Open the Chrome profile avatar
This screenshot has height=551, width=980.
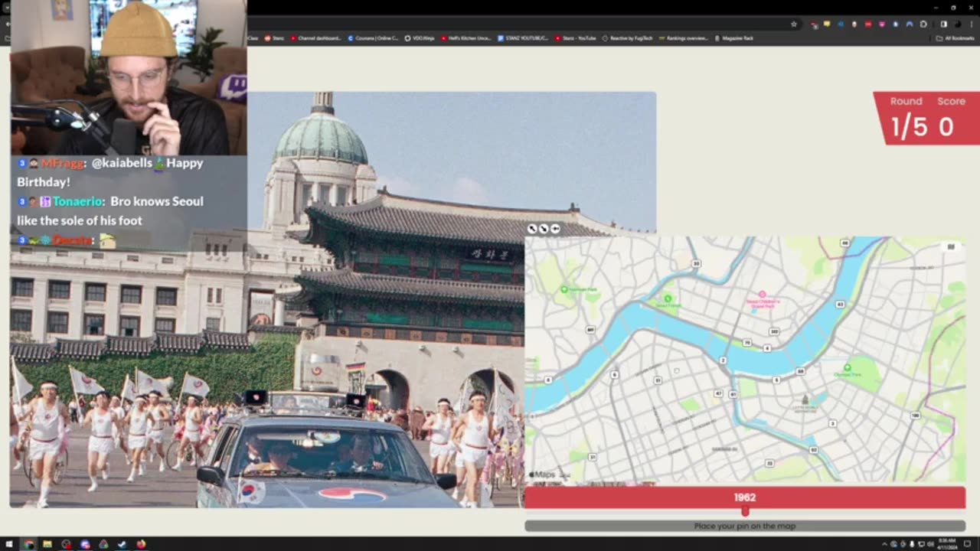(957, 24)
